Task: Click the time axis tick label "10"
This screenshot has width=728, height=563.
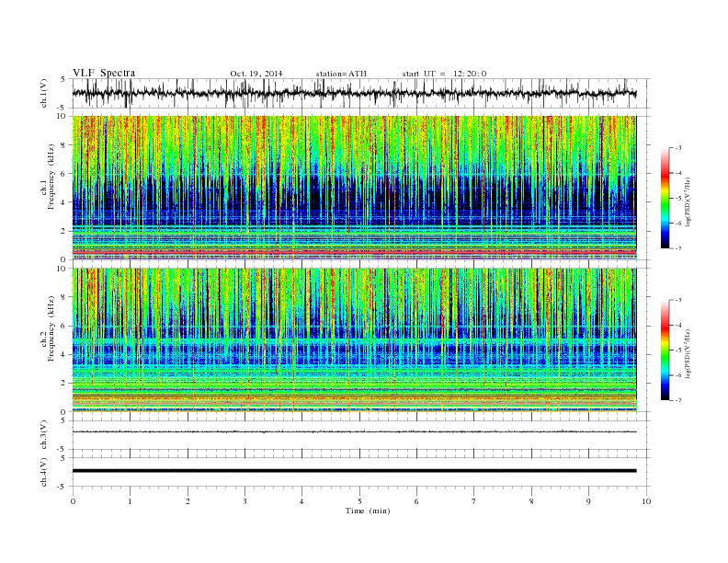Action: click(646, 501)
